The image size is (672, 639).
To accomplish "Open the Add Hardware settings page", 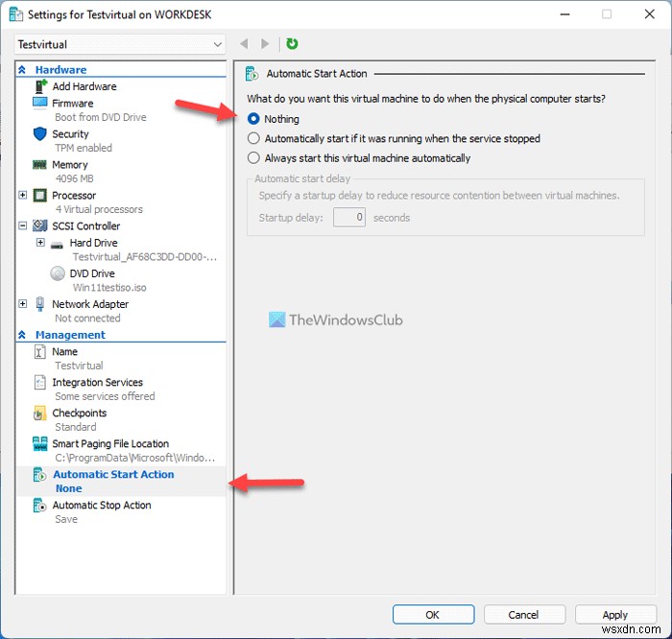I will coord(84,86).
